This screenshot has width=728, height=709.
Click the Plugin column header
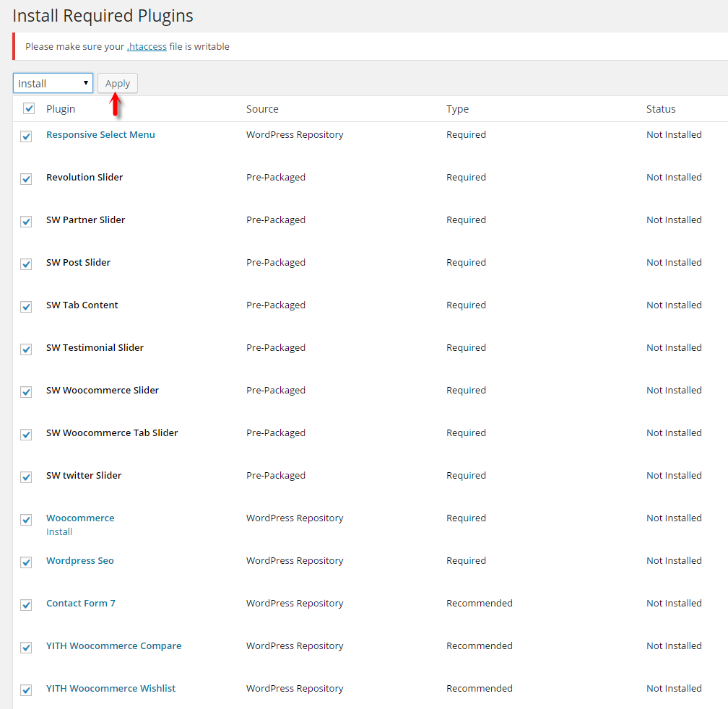pyautogui.click(x=61, y=109)
